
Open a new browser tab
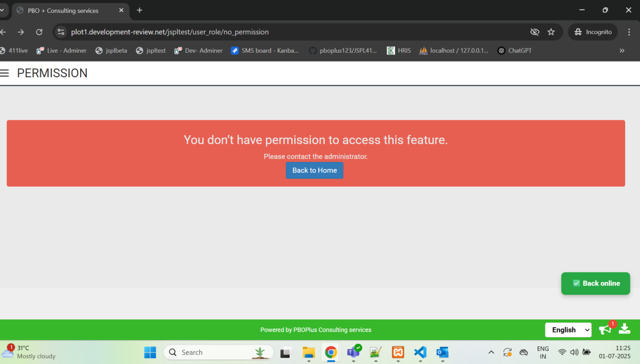(x=140, y=10)
